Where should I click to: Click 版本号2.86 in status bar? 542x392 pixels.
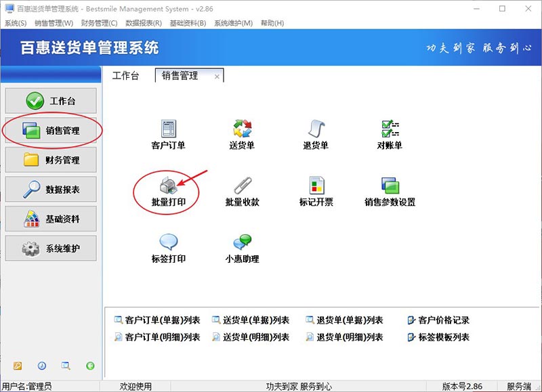click(462, 387)
